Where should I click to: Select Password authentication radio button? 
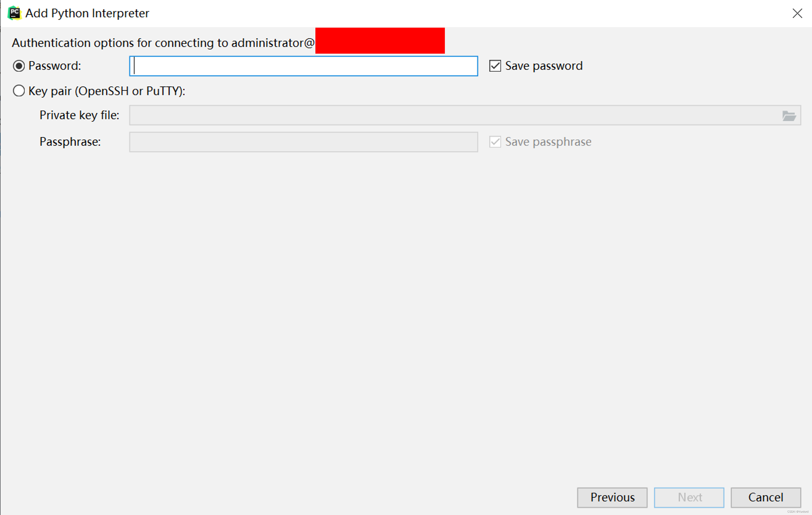(19, 66)
